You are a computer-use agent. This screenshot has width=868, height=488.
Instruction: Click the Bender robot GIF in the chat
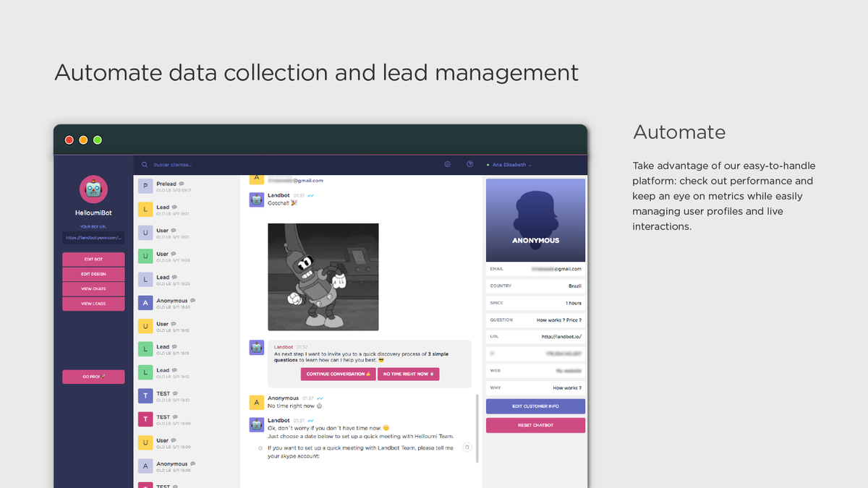coord(323,277)
